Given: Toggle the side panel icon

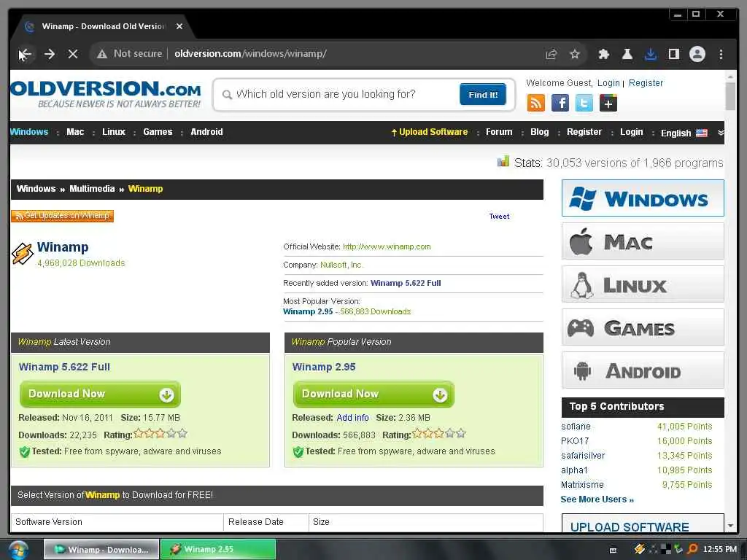Looking at the screenshot, I should [673, 54].
